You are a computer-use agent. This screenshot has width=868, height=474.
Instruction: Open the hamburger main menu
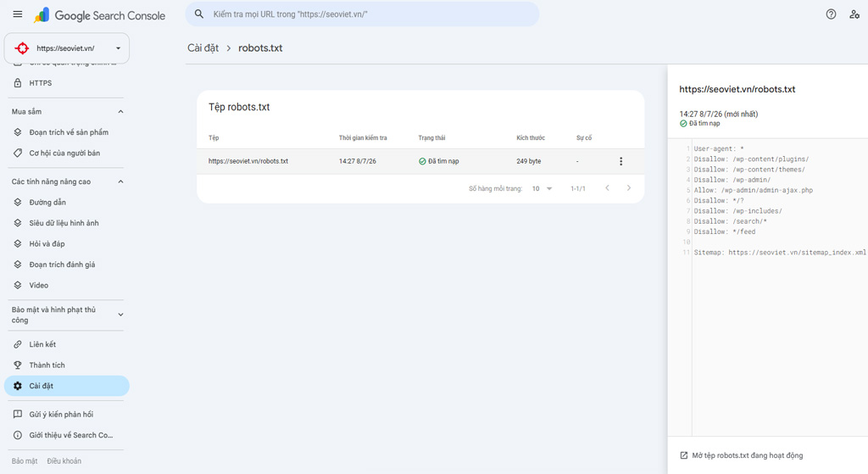pos(18,14)
